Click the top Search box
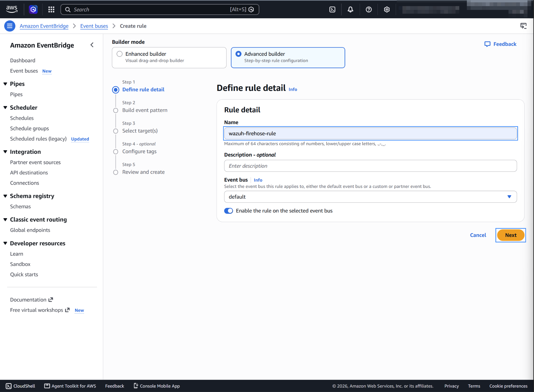Image resolution: width=534 pixels, height=392 pixels. 160,9
